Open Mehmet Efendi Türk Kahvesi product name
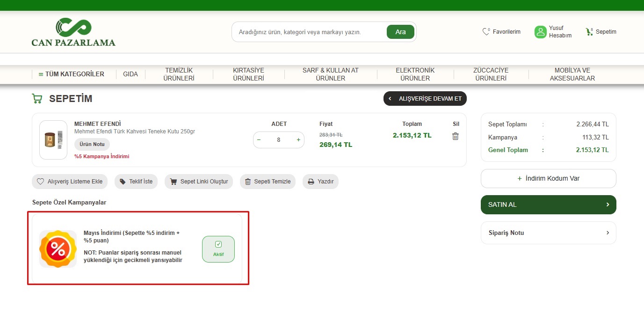Image resolution: width=644 pixels, height=314 pixels. [x=135, y=131]
